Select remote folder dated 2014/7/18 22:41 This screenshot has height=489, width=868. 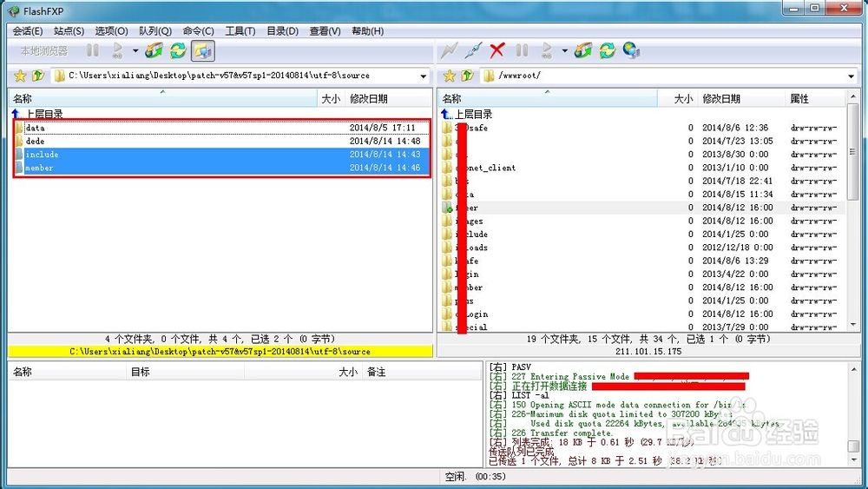tap(642, 181)
